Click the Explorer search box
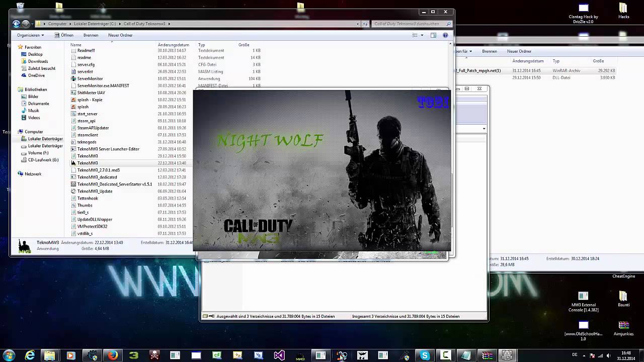 (412, 24)
